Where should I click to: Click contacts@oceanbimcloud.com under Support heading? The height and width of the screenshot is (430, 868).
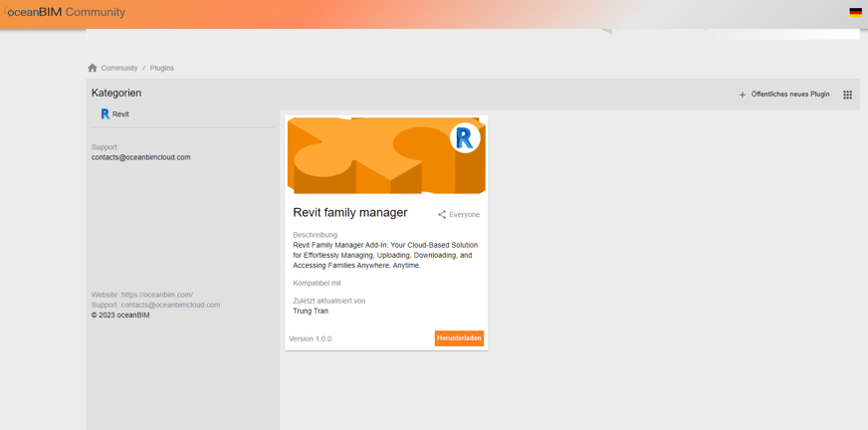click(x=140, y=157)
